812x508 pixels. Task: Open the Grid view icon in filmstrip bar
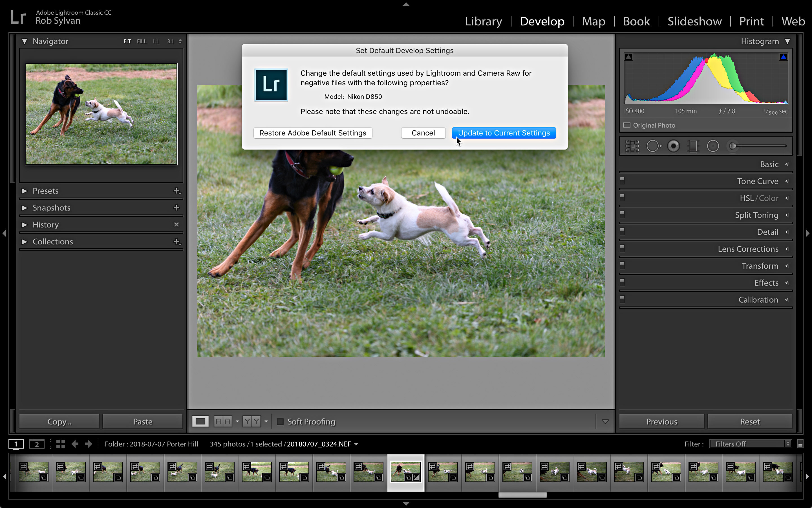(x=60, y=444)
